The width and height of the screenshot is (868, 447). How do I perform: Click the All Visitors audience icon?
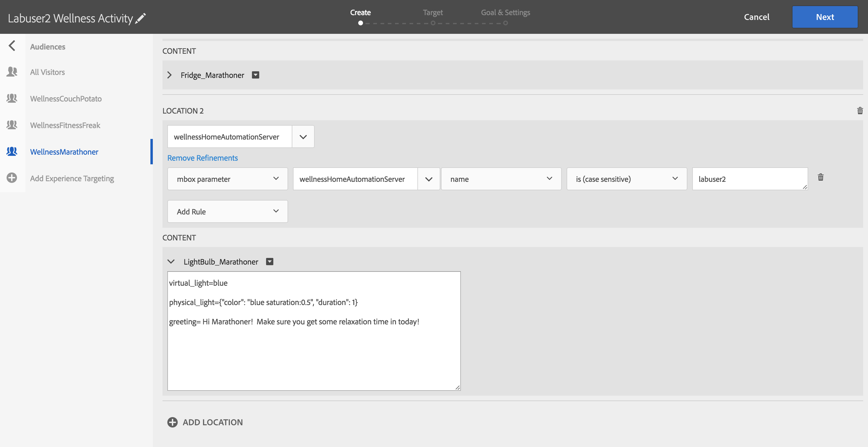pos(12,72)
